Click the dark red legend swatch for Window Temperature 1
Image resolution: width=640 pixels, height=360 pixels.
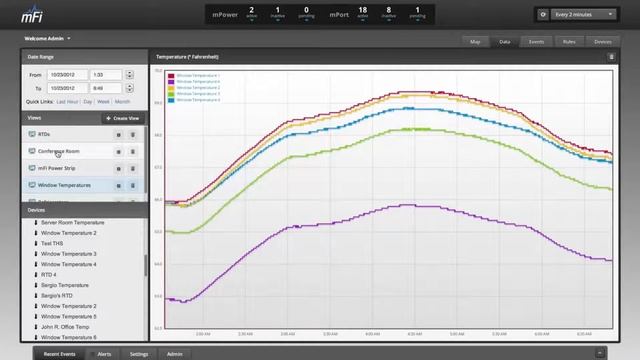(x=171, y=76)
